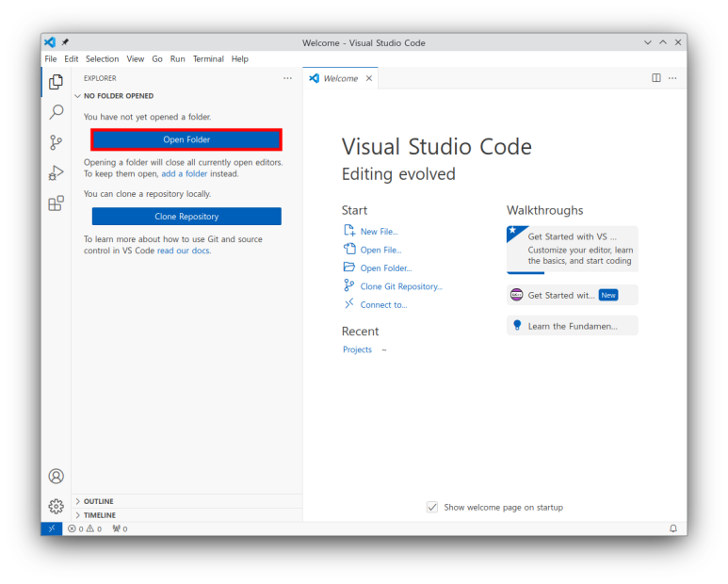Open the Edit menu
The width and height of the screenshot is (728, 584).
click(x=71, y=59)
